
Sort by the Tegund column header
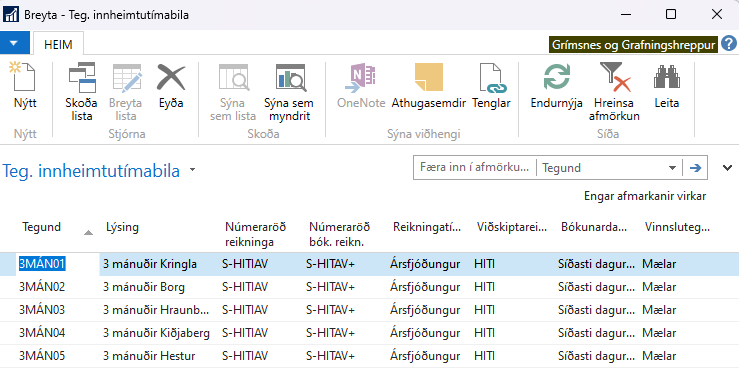pos(41,227)
